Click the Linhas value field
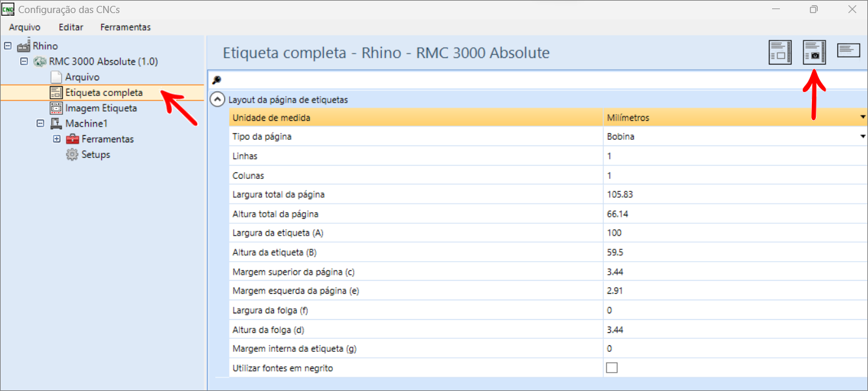The height and width of the screenshot is (391, 868). pyautogui.click(x=735, y=156)
